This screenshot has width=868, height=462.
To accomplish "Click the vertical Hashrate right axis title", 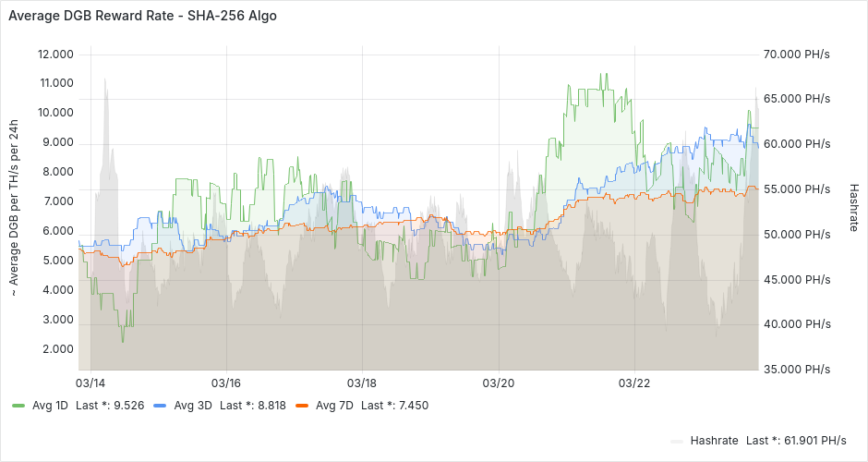I will tap(853, 207).
